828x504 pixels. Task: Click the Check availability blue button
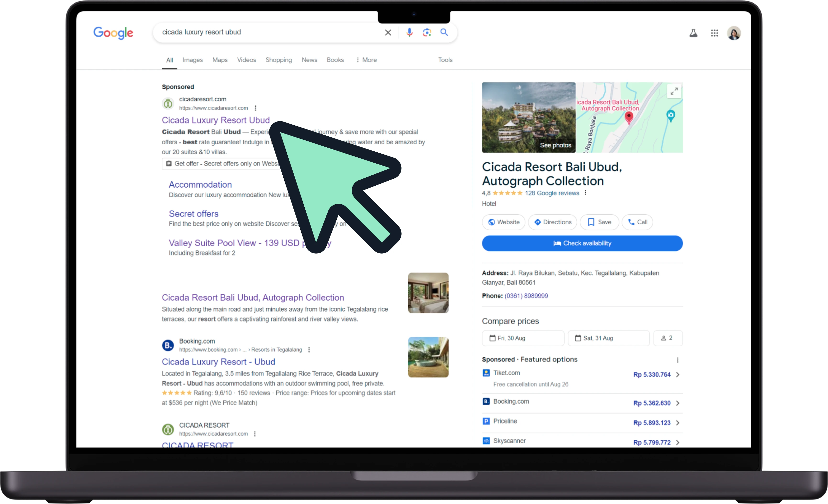pos(582,243)
